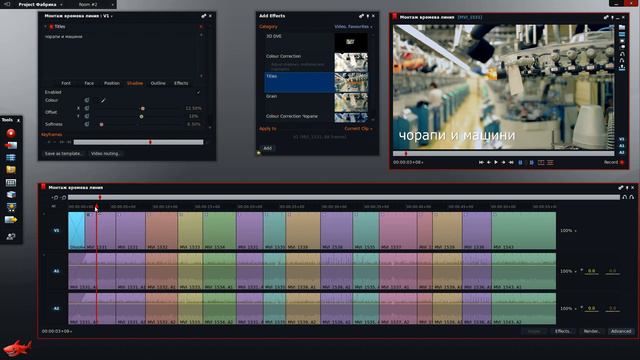
Task: Click the Offset X slider handle
Action: point(142,108)
